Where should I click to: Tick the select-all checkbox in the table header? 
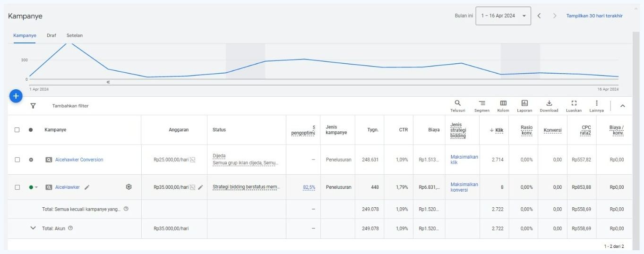coord(17,130)
